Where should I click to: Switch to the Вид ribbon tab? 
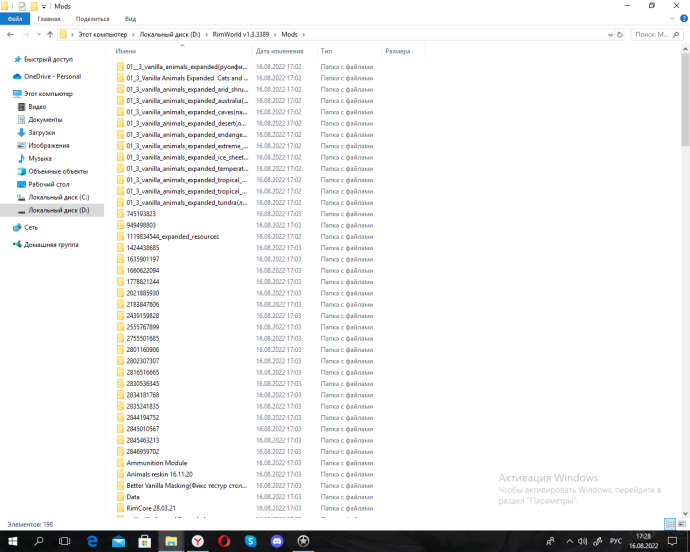coord(130,18)
